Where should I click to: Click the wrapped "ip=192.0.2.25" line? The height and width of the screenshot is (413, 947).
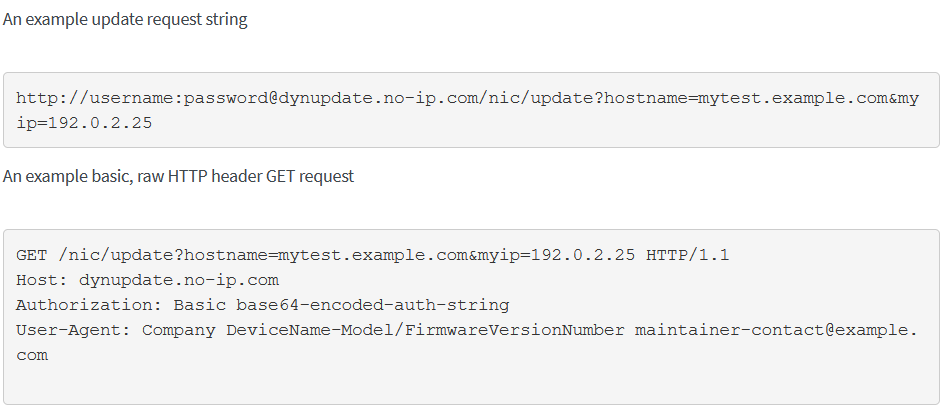coord(85,122)
